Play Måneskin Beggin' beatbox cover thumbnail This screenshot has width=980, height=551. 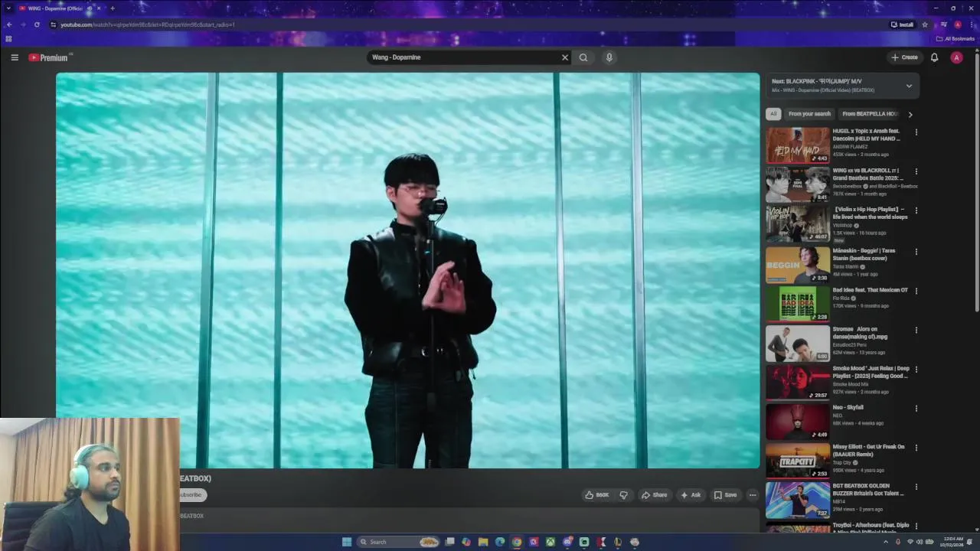[798, 265]
